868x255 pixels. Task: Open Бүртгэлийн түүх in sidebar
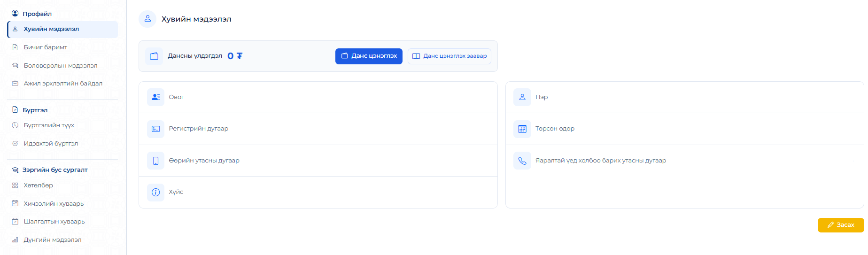coord(62,125)
